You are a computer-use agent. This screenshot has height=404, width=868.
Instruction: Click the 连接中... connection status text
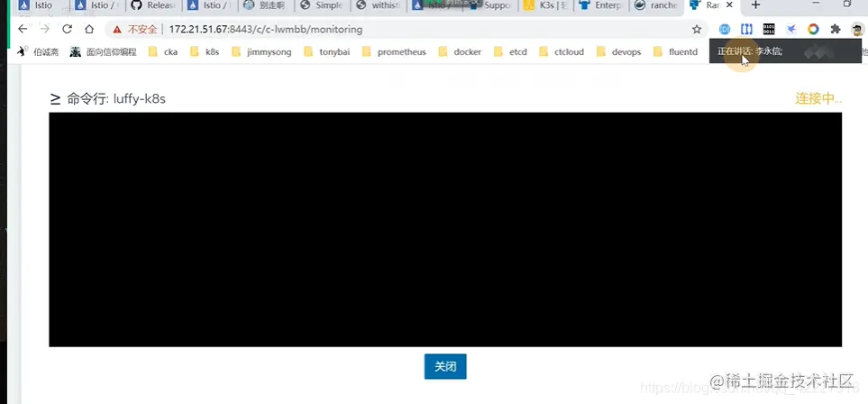pos(818,98)
